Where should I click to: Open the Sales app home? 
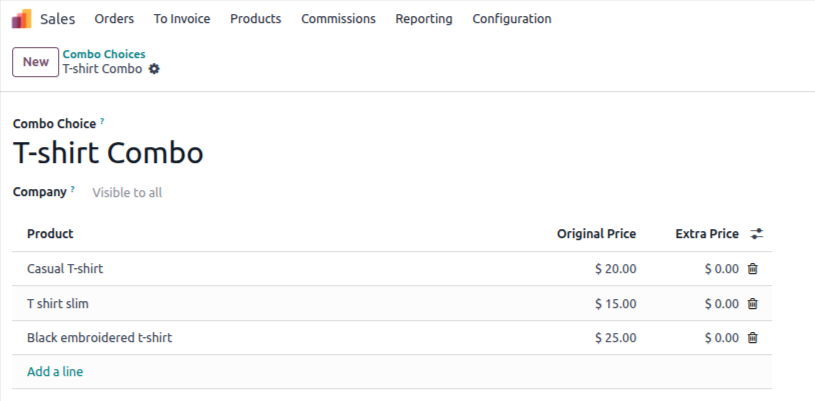(x=58, y=19)
